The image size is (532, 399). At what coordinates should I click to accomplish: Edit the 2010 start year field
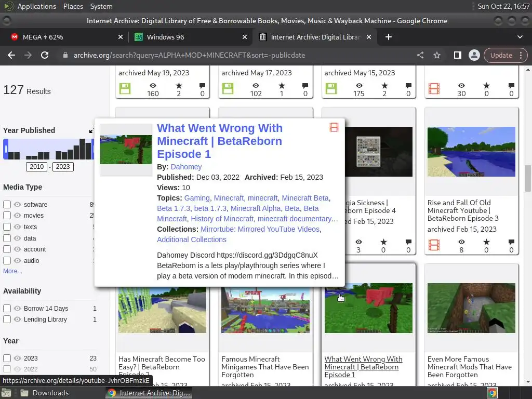point(37,167)
